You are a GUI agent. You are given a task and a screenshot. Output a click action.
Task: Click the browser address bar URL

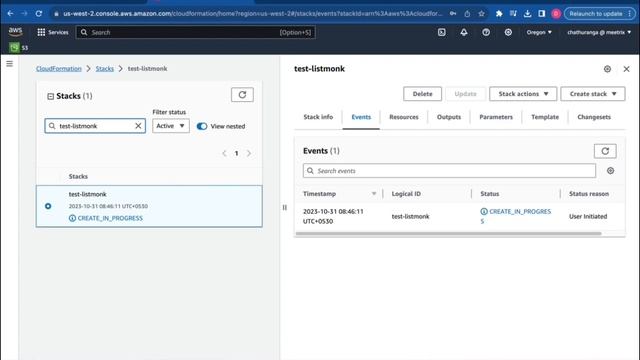click(252, 13)
